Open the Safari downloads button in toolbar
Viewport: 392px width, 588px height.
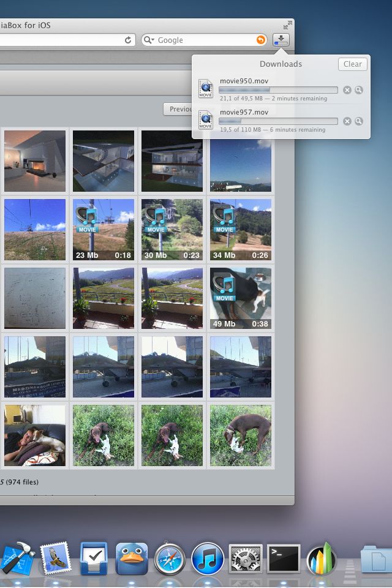pos(281,40)
